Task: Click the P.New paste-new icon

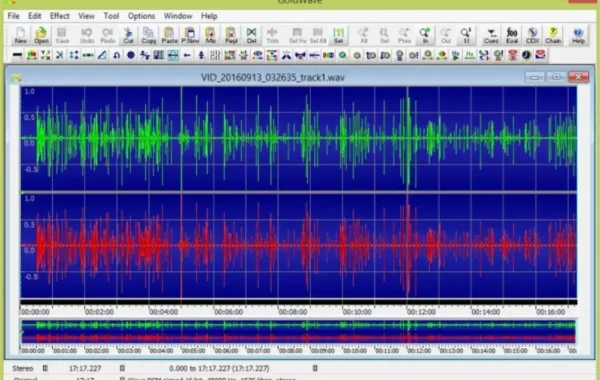Action: tap(190, 36)
